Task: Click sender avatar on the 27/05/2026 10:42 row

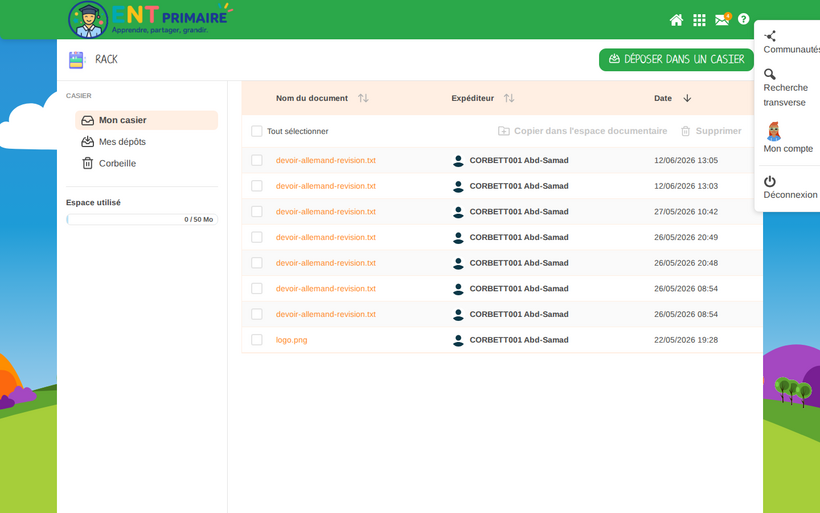Action: pyautogui.click(x=458, y=212)
